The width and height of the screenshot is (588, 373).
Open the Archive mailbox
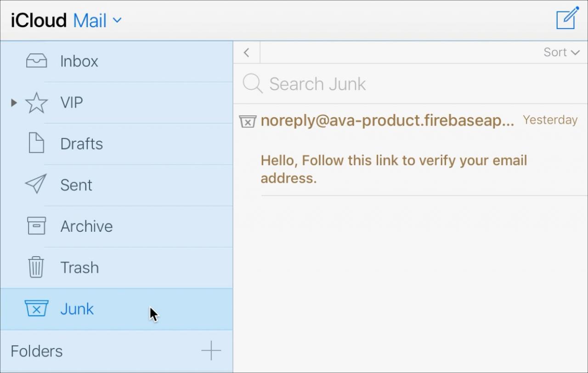117,226
